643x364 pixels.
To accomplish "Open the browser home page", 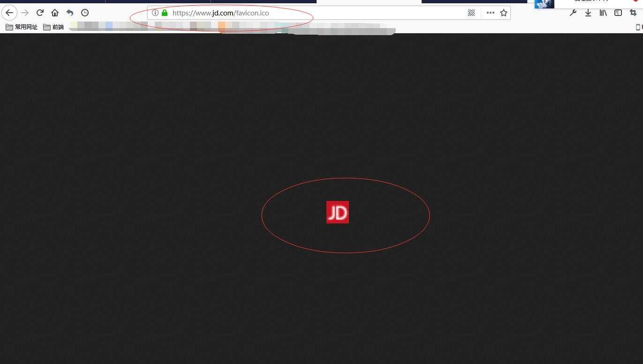I will tap(55, 13).
